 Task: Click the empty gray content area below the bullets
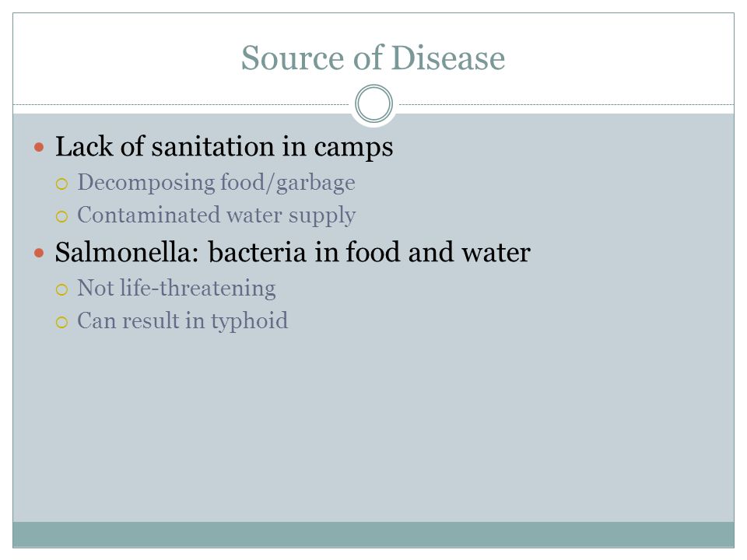tap(373, 429)
